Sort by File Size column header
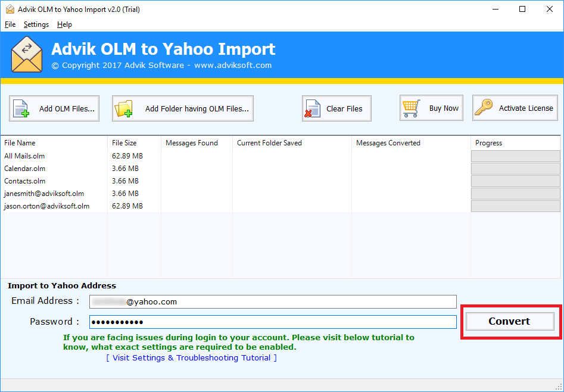564x392 pixels. tap(134, 143)
